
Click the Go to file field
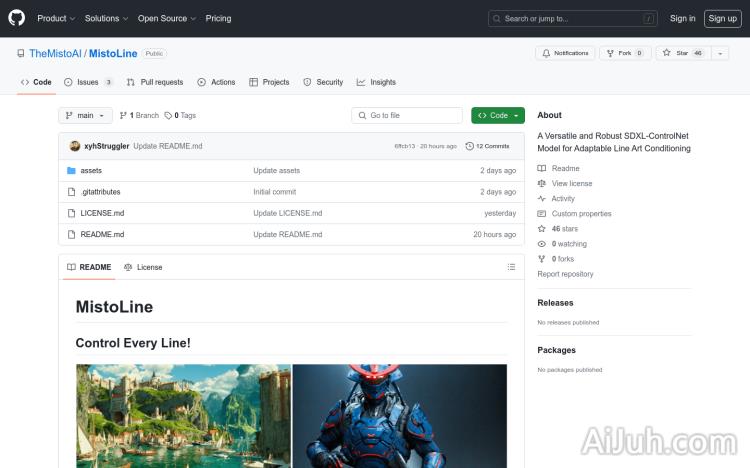pos(407,116)
